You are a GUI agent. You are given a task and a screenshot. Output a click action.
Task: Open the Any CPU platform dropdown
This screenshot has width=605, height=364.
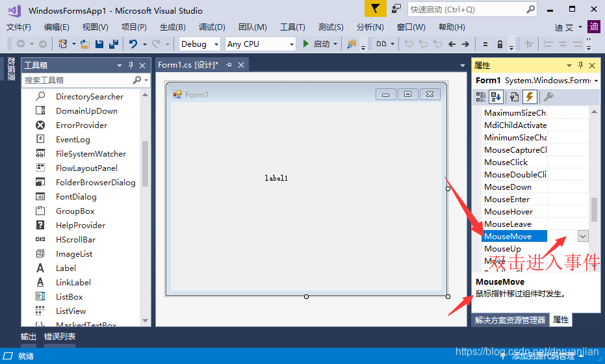point(261,44)
